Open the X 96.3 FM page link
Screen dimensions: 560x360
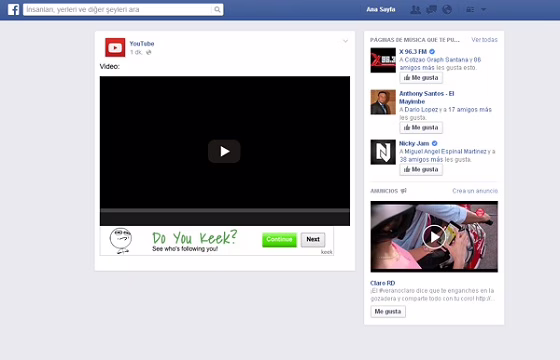413,51
